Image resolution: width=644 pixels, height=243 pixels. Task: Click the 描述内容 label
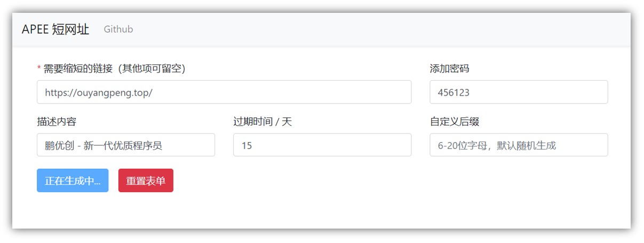[x=57, y=122]
